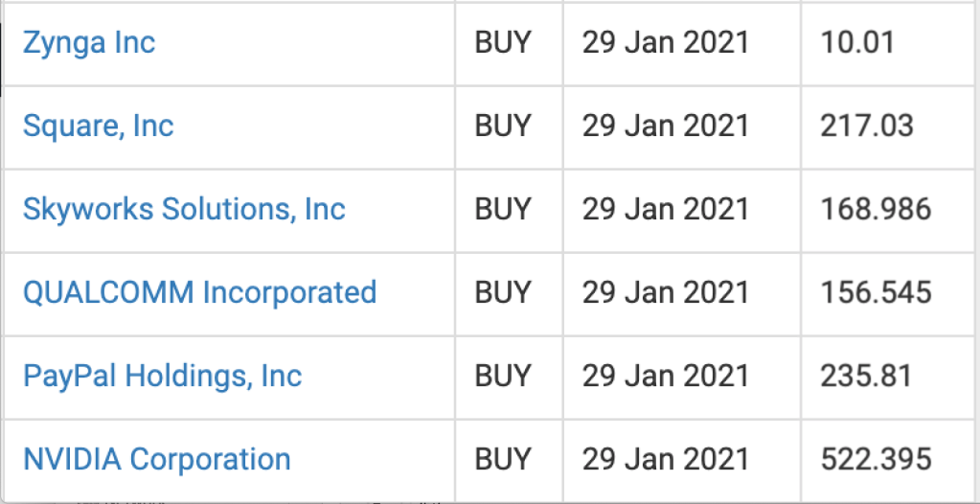Click the 168.986 price cell
This screenshot has width=980, height=504.
[x=876, y=210]
